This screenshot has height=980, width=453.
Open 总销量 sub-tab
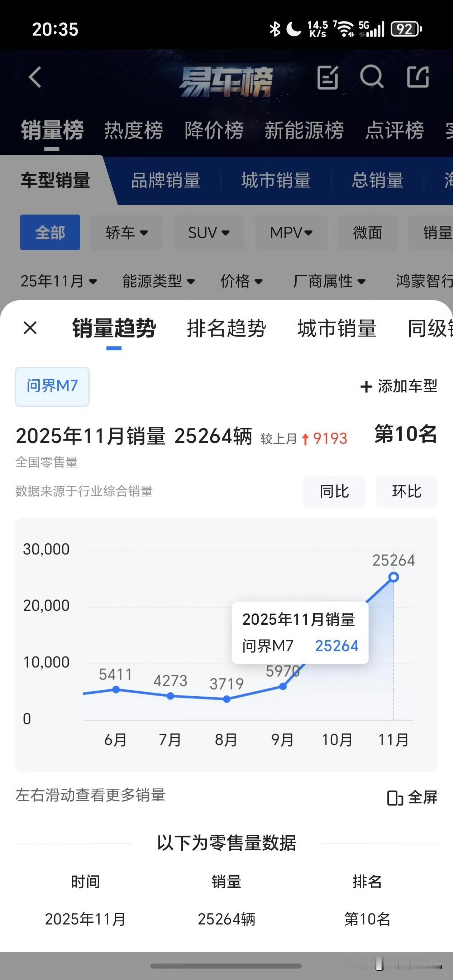click(378, 180)
